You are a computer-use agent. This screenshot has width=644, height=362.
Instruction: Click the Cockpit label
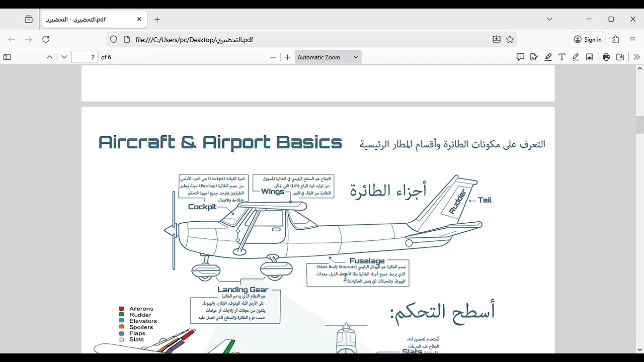pyautogui.click(x=202, y=207)
